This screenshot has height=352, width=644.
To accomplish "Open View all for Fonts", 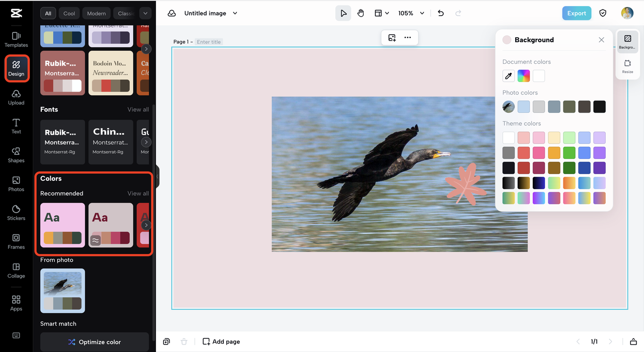I will [x=138, y=110].
